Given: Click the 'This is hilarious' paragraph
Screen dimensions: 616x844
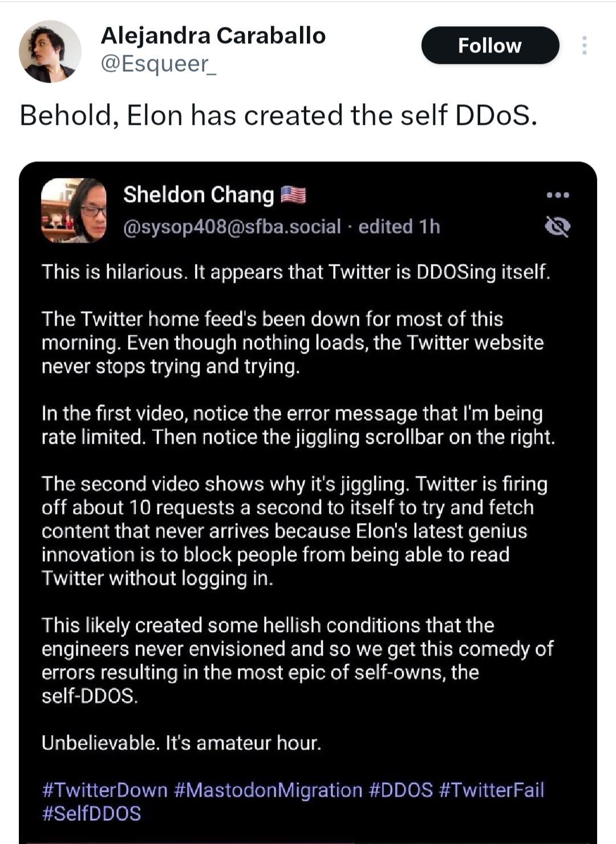Looking at the screenshot, I should click(x=296, y=272).
